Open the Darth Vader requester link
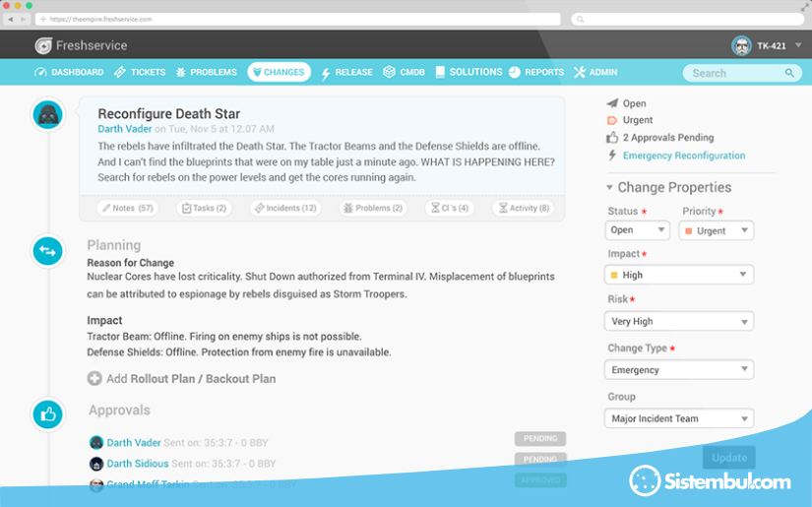The width and height of the screenshot is (812, 507). coord(125,129)
